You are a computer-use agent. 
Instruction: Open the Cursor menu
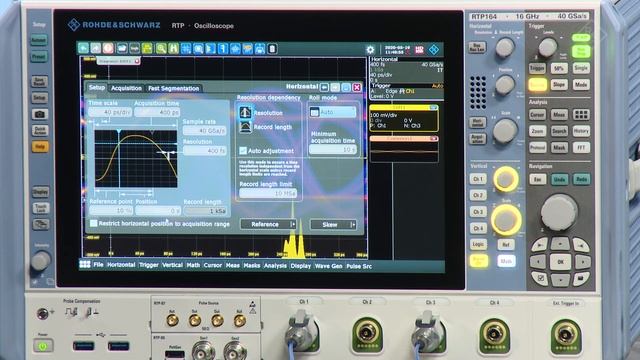pyautogui.click(x=213, y=265)
